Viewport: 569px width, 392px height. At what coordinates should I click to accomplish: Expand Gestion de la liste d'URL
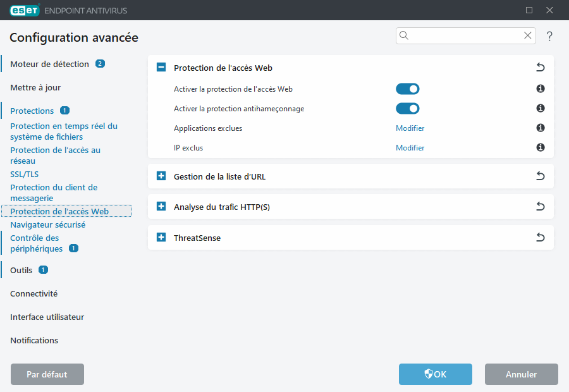coord(161,176)
